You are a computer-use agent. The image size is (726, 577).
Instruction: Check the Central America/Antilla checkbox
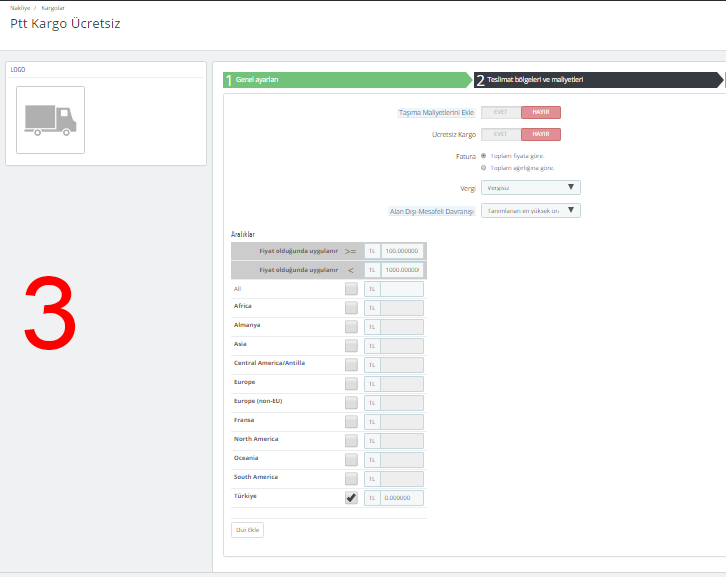coord(351,365)
